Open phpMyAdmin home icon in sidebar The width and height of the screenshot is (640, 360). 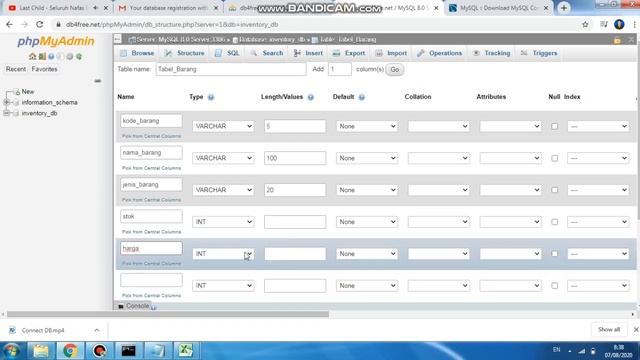pos(32,56)
